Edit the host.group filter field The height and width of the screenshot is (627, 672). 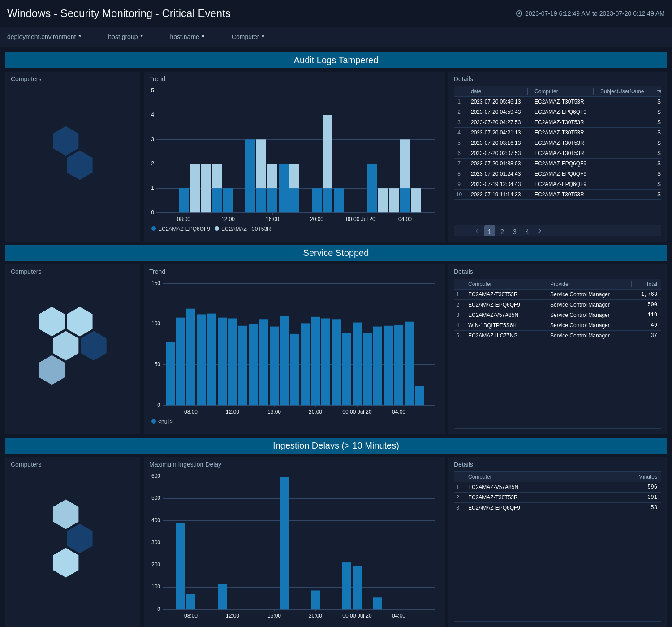[x=151, y=37]
